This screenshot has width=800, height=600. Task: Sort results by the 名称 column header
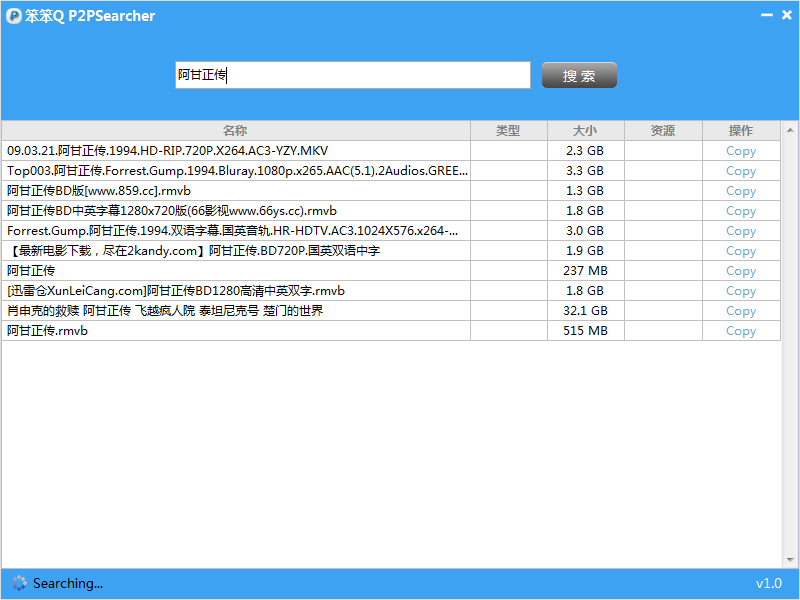[235, 131]
